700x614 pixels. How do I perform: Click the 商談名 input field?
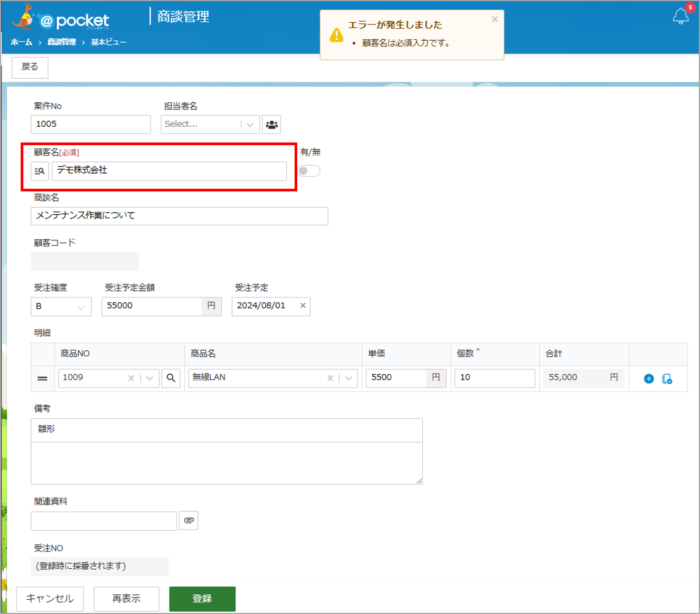click(x=179, y=216)
